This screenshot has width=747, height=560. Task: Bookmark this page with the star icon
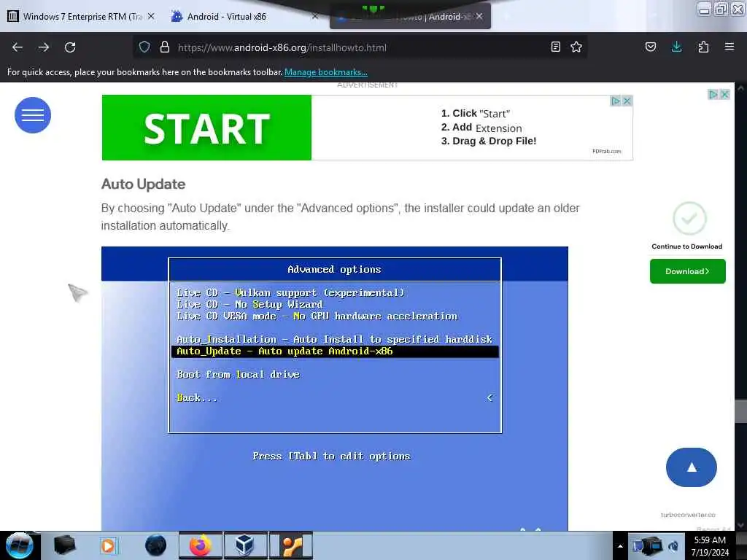click(x=576, y=47)
